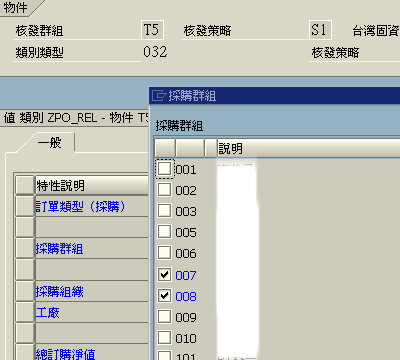Click the select-all corner cell of characteristics table
Image resolution: width=400 pixels, height=360 pixels.
[25, 185]
